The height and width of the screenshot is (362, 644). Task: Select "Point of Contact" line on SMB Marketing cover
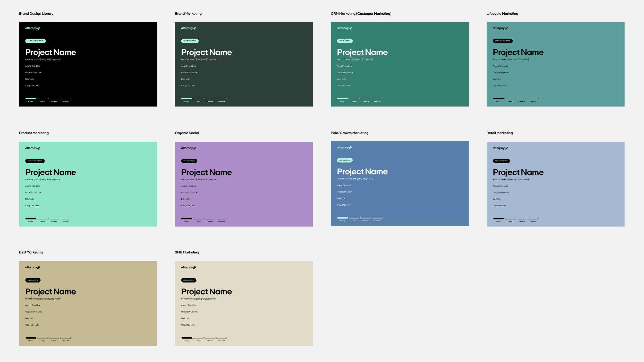pyautogui.click(x=199, y=299)
